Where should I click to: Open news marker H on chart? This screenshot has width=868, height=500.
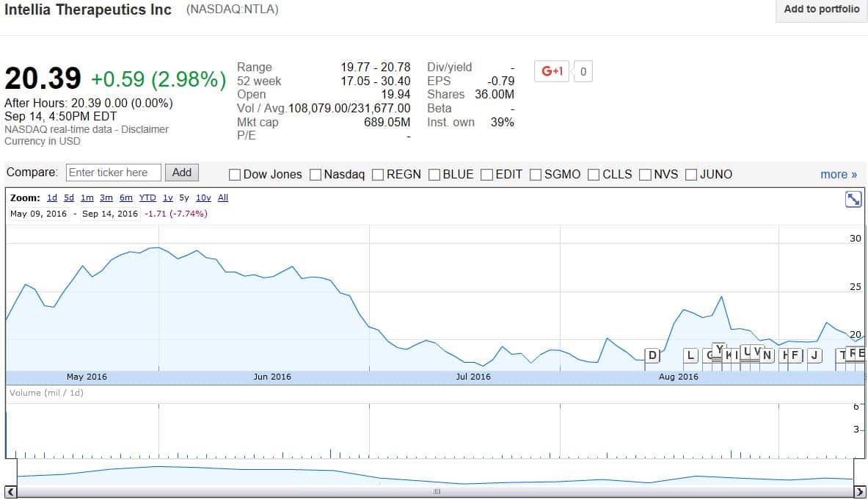(x=783, y=355)
